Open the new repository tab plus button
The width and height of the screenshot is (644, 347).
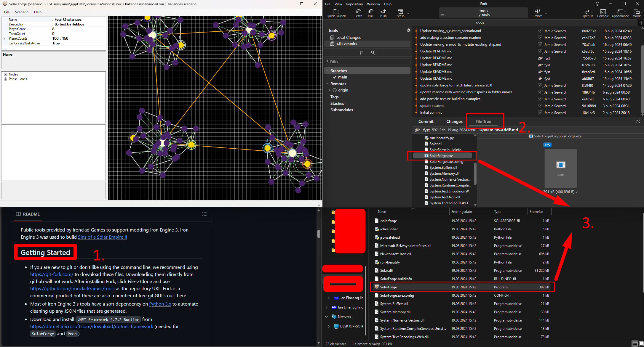(x=641, y=23)
